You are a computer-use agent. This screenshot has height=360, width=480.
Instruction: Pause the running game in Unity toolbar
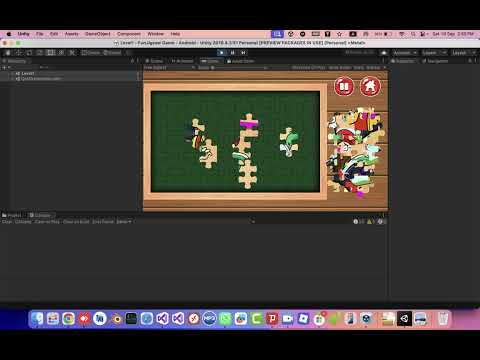[x=233, y=53]
